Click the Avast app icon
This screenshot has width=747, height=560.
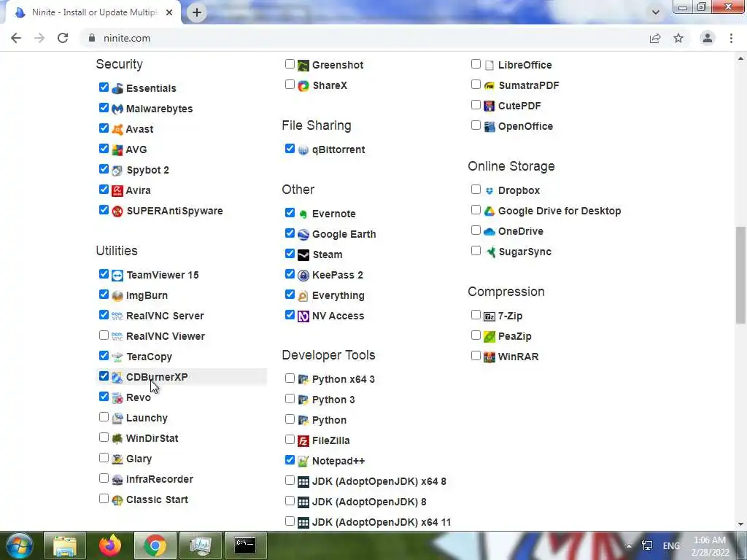pyautogui.click(x=117, y=130)
